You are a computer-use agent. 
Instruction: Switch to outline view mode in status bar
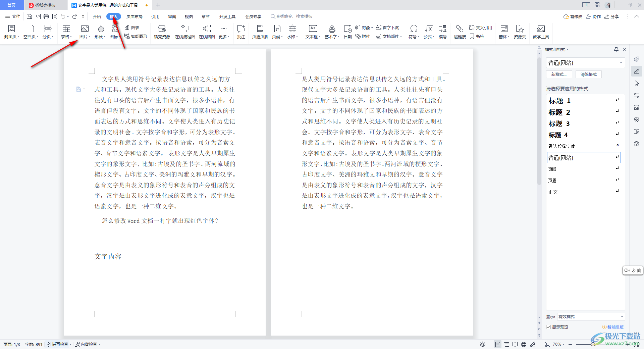[x=506, y=344]
